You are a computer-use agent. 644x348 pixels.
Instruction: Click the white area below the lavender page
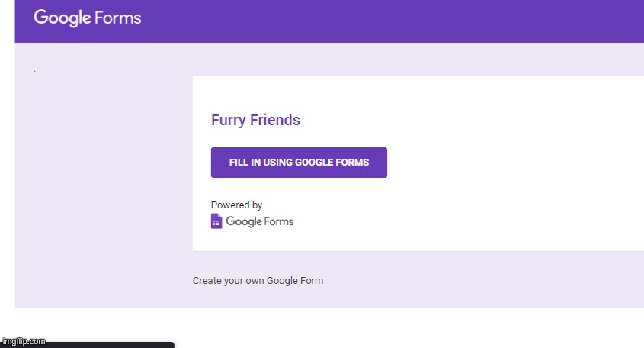coord(370,327)
